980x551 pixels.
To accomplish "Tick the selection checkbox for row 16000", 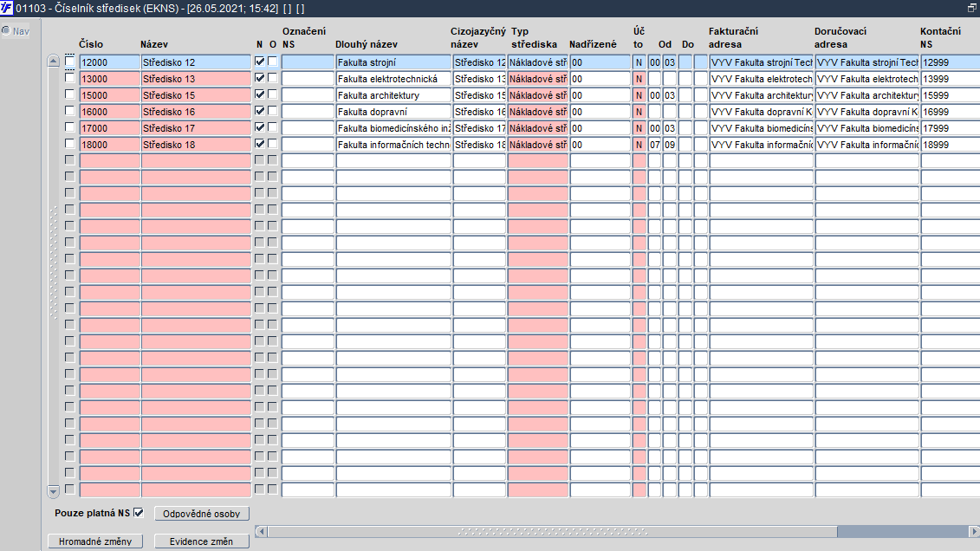I will click(x=69, y=111).
